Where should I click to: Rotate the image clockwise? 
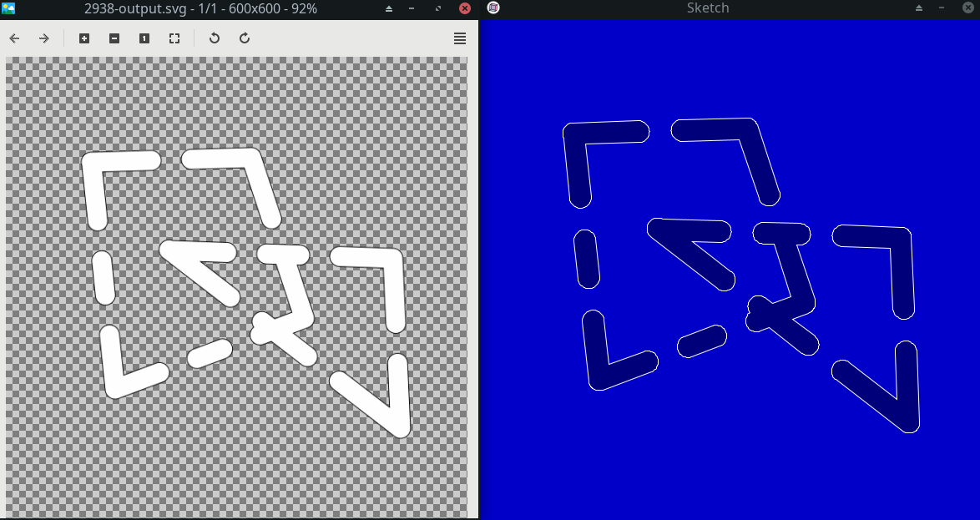tap(245, 38)
